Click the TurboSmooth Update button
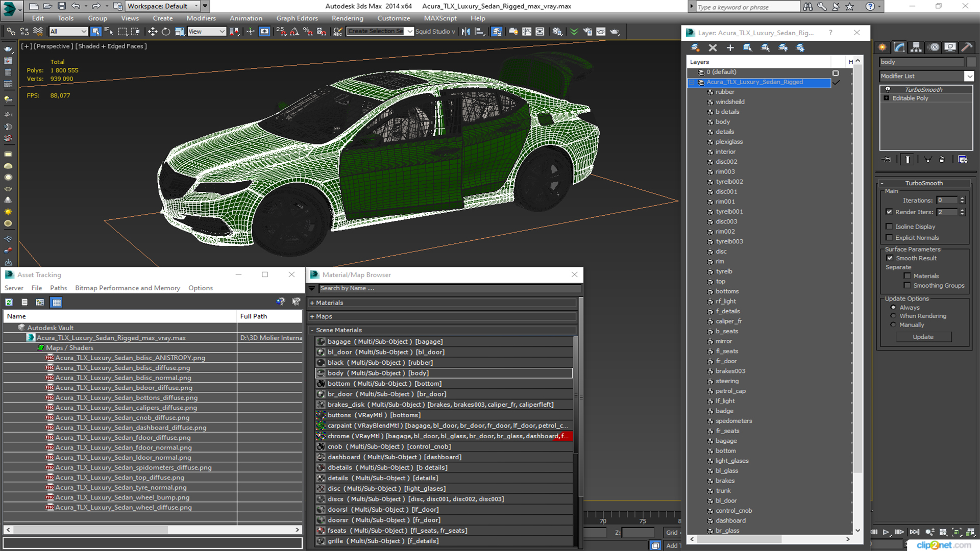Viewport: 980px width, 551px height. [923, 337]
